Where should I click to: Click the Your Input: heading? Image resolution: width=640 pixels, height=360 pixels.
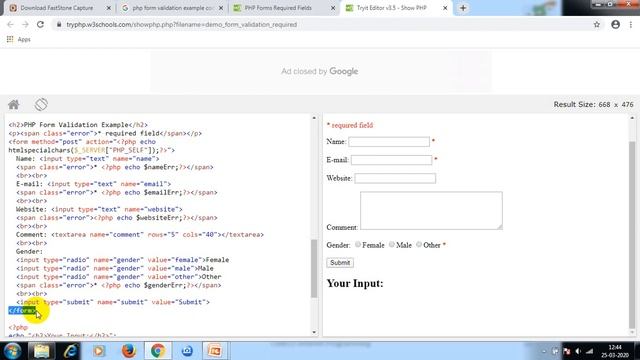tap(355, 283)
